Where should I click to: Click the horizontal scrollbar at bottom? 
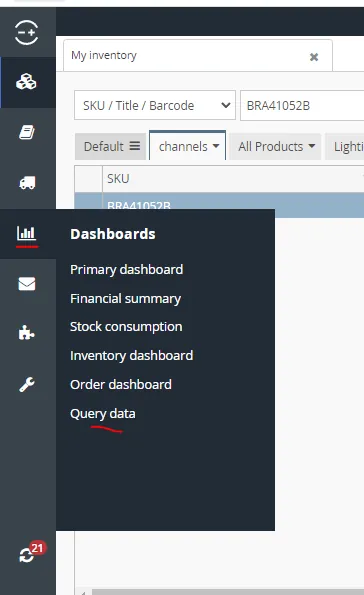228,592
